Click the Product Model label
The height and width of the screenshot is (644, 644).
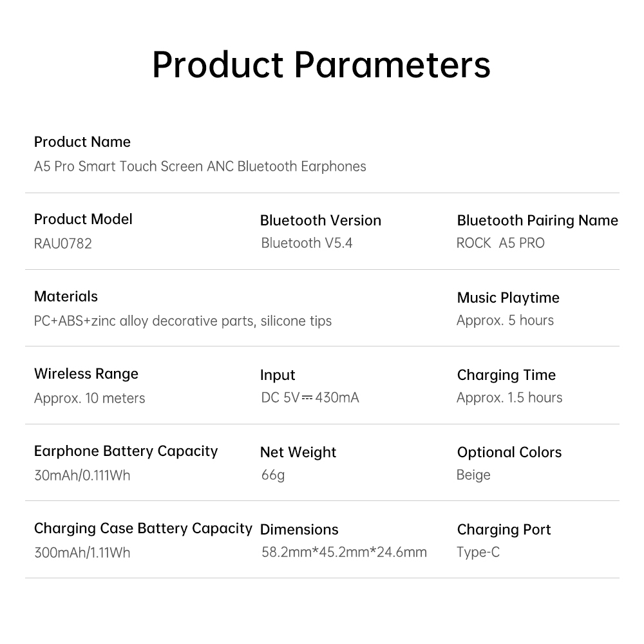pyautogui.click(x=83, y=219)
